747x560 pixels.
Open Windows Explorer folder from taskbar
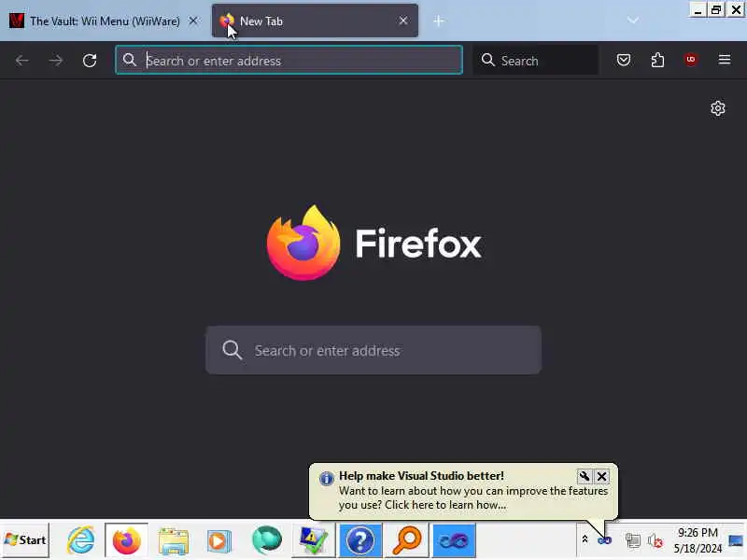tap(174, 540)
